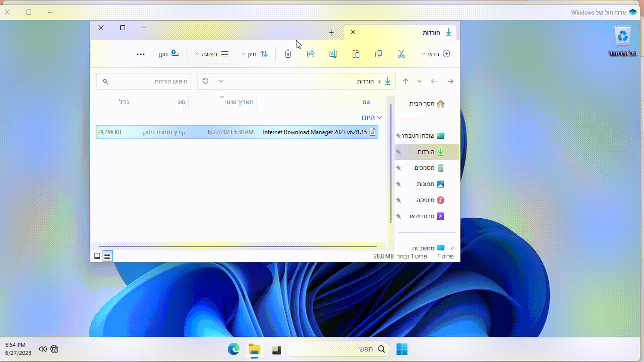The image size is (644, 362).
Task: Click the הורדות path in address bar
Action: click(x=365, y=81)
